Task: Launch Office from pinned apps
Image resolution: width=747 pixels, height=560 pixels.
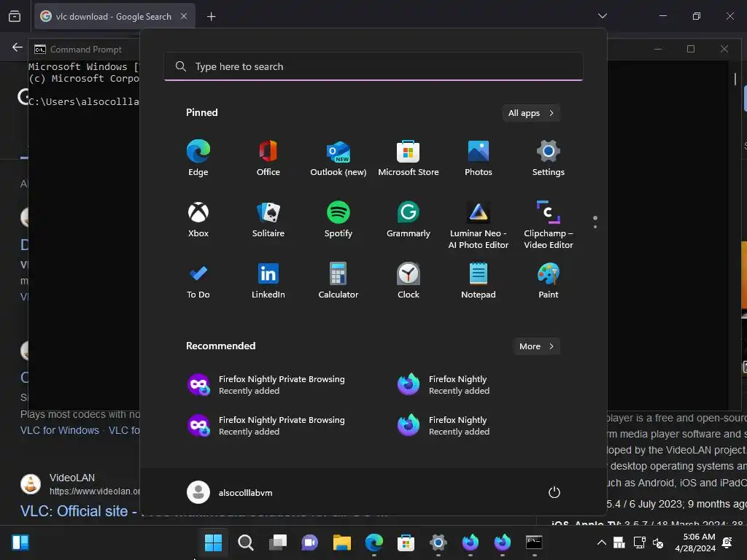Action: [268, 158]
